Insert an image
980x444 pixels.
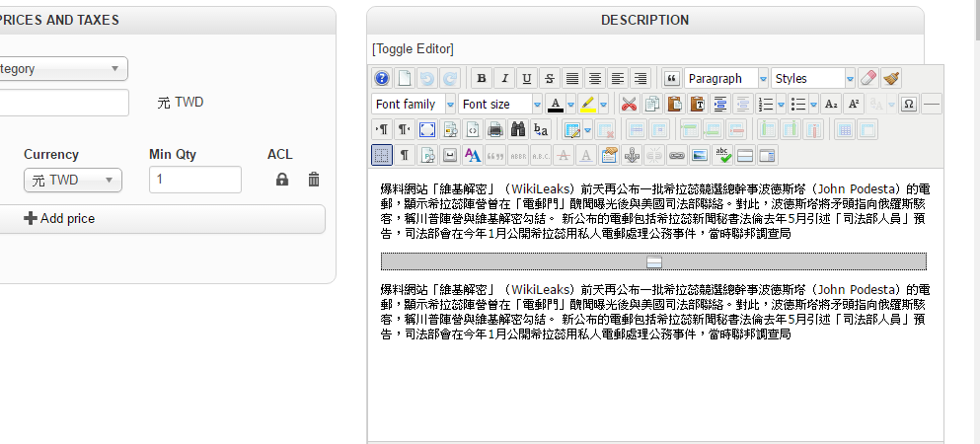pyautogui.click(x=700, y=155)
